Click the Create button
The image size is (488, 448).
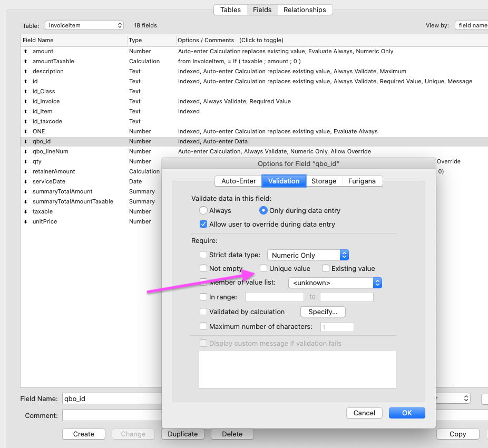coord(84,434)
